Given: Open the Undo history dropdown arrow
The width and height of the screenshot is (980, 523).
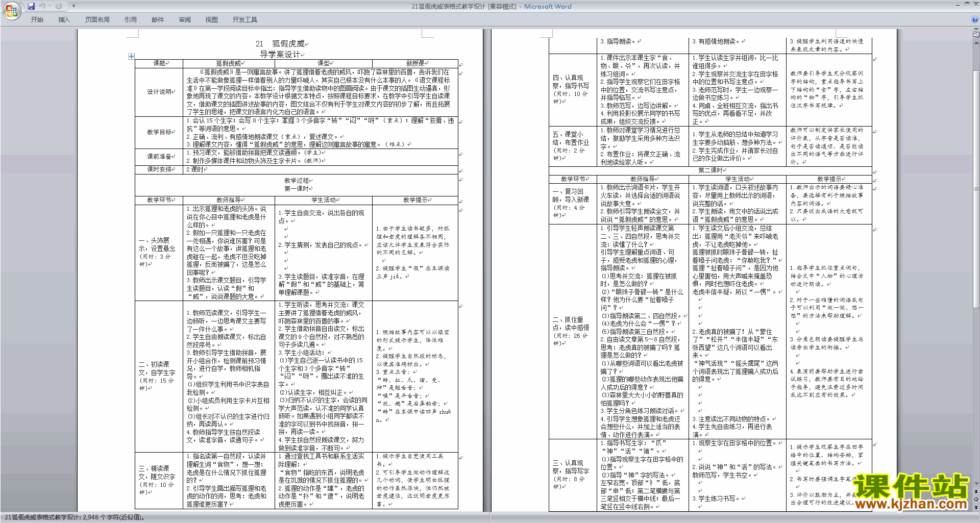Looking at the screenshot, I should pos(49,6).
